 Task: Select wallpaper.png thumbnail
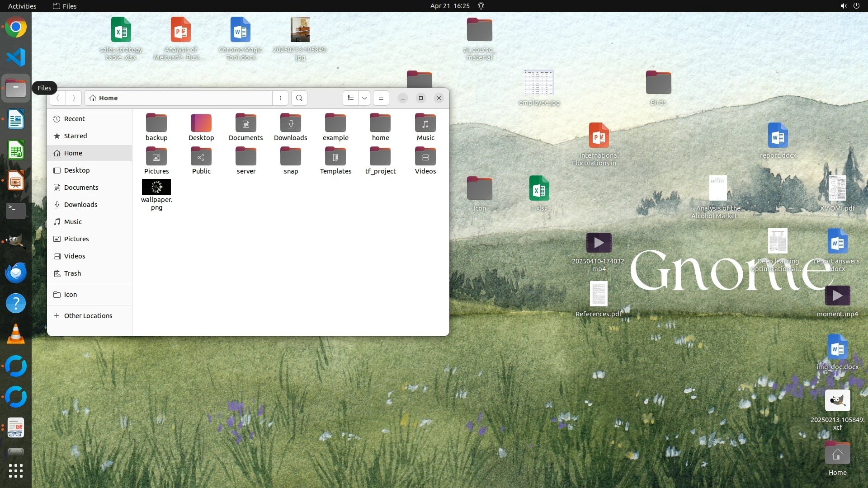156,187
